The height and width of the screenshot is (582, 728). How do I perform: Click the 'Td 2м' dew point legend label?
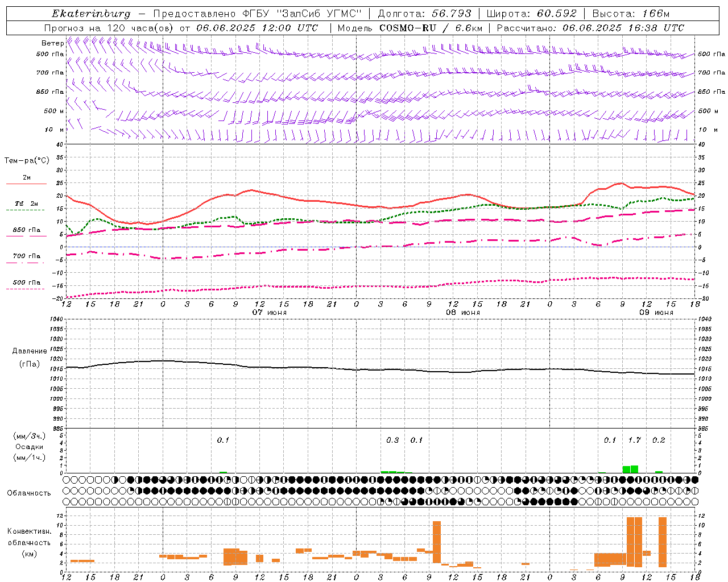click(x=27, y=203)
